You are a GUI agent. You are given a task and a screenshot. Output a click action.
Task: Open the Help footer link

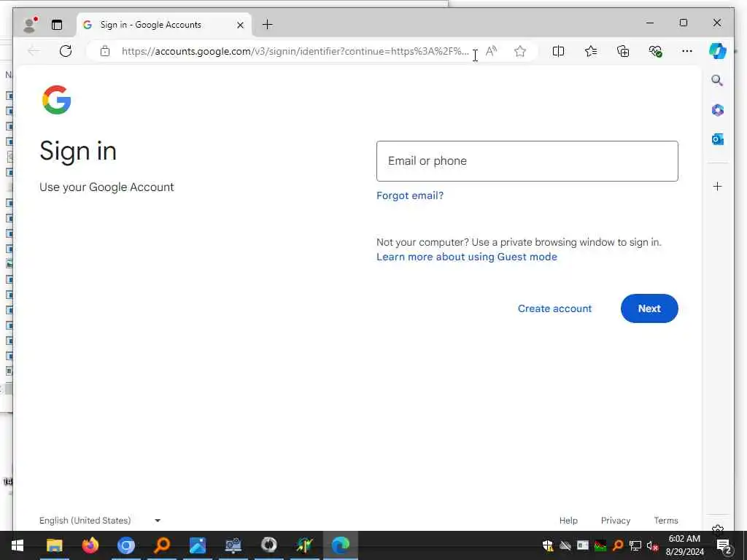click(x=568, y=521)
